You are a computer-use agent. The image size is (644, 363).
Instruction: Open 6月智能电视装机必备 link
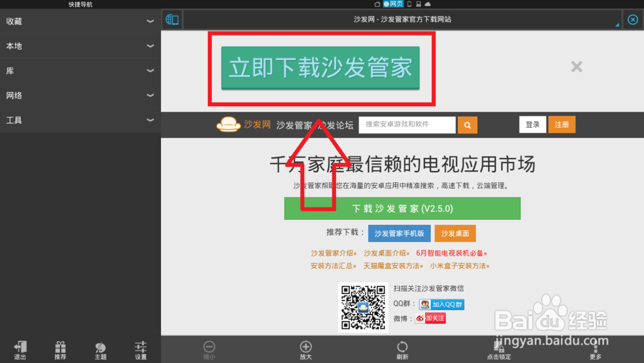[x=451, y=253]
